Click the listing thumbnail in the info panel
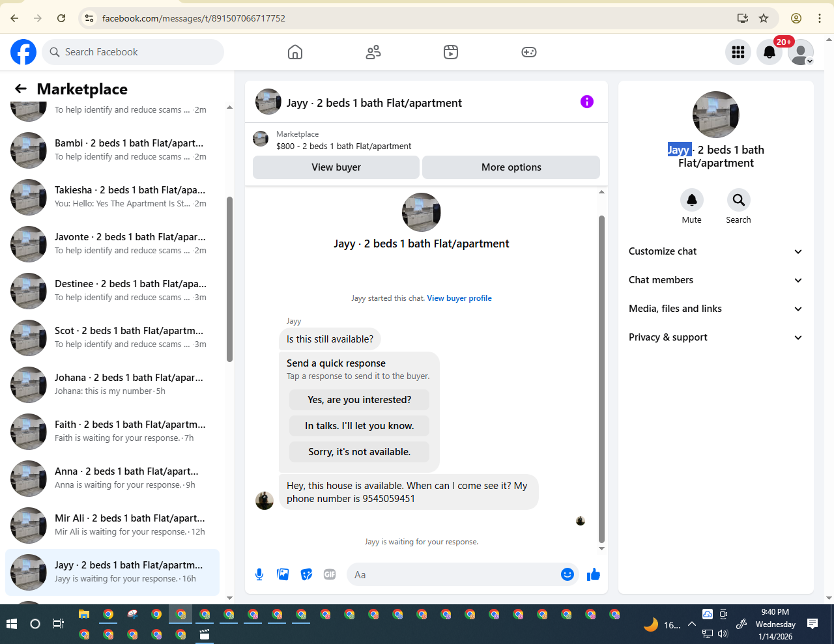Screen dimensions: 834x644 (716, 115)
